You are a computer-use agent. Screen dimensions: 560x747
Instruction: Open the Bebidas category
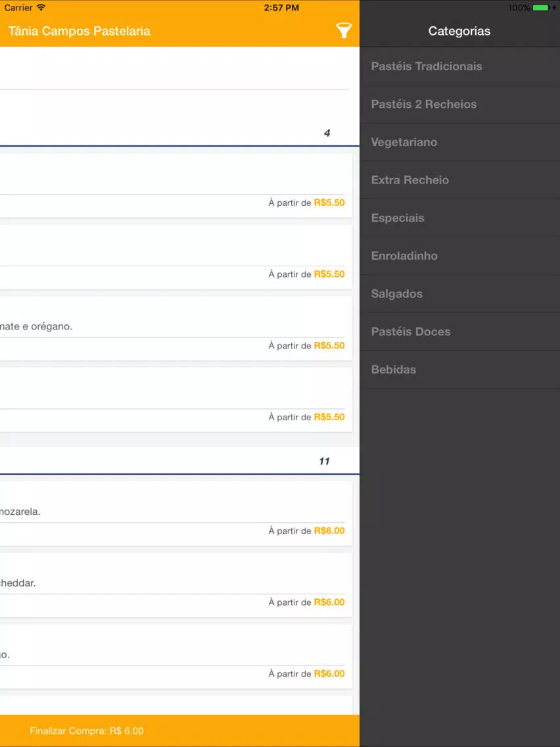coord(459,370)
